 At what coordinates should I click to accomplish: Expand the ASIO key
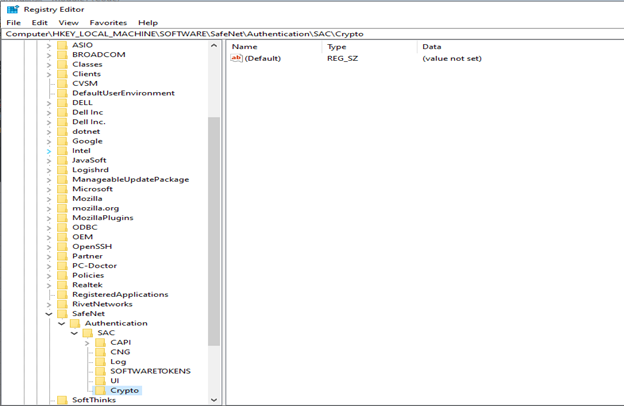coord(49,46)
